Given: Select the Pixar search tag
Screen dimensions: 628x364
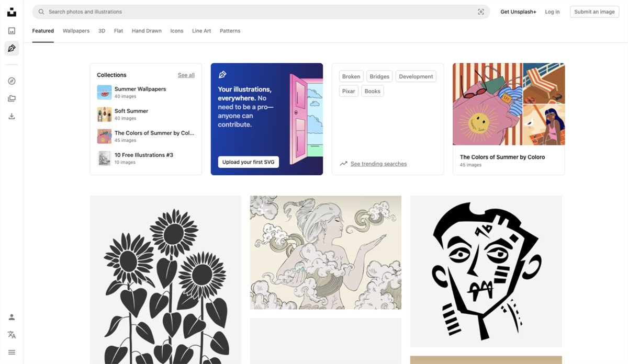Looking at the screenshot, I should (x=349, y=91).
